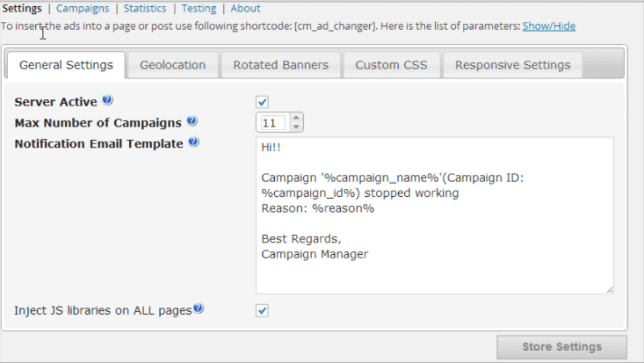644x363 pixels.
Task: Expand shortcode parameters with Show/Hide link
Action: click(x=548, y=26)
